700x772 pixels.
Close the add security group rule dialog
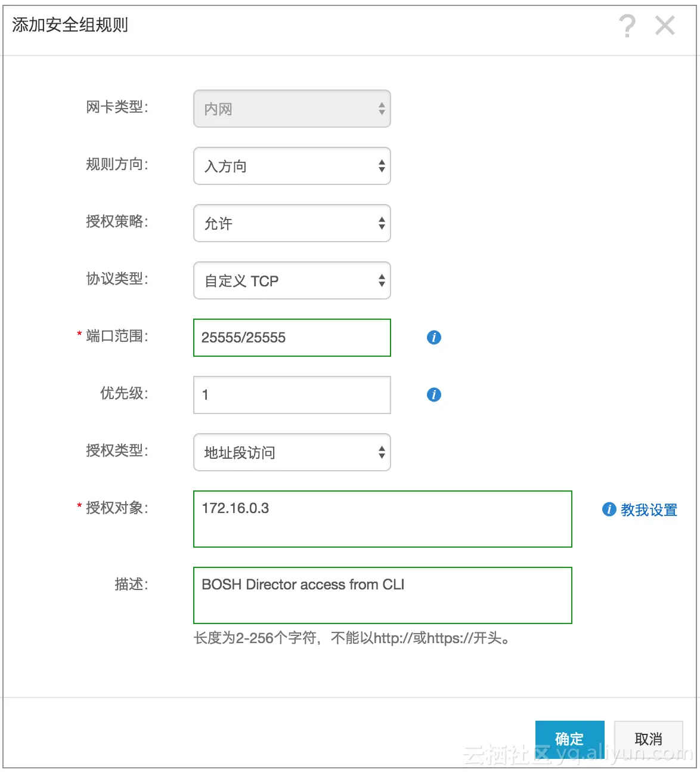click(665, 26)
